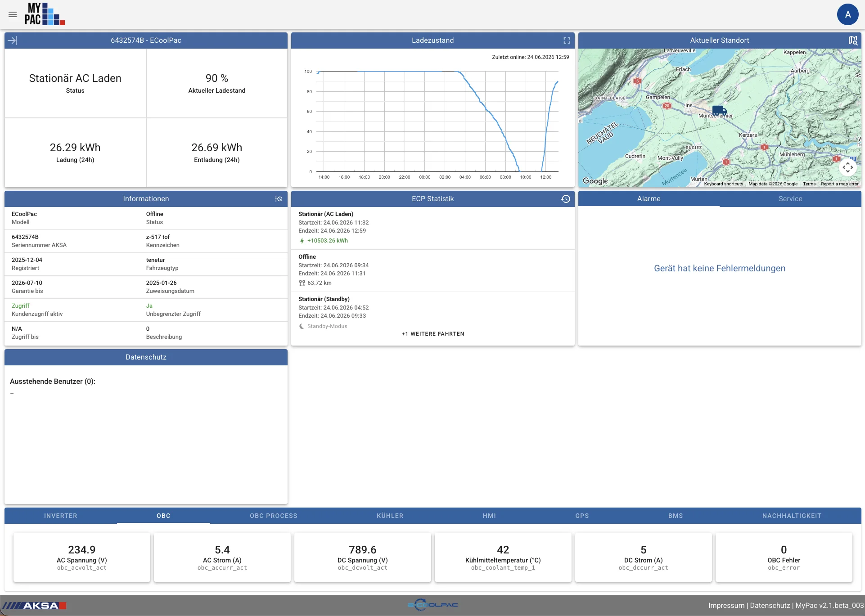Click the Registriert date 2025-12-04
The image size is (865, 616).
[x=27, y=260]
